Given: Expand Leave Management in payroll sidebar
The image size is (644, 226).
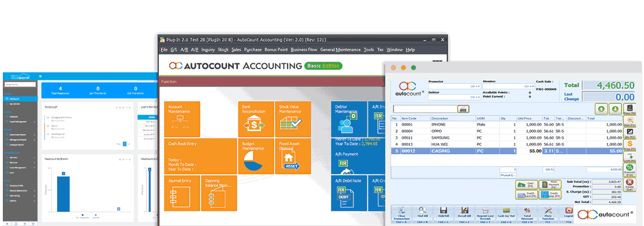Looking at the screenshot, I should click(x=20, y=168).
